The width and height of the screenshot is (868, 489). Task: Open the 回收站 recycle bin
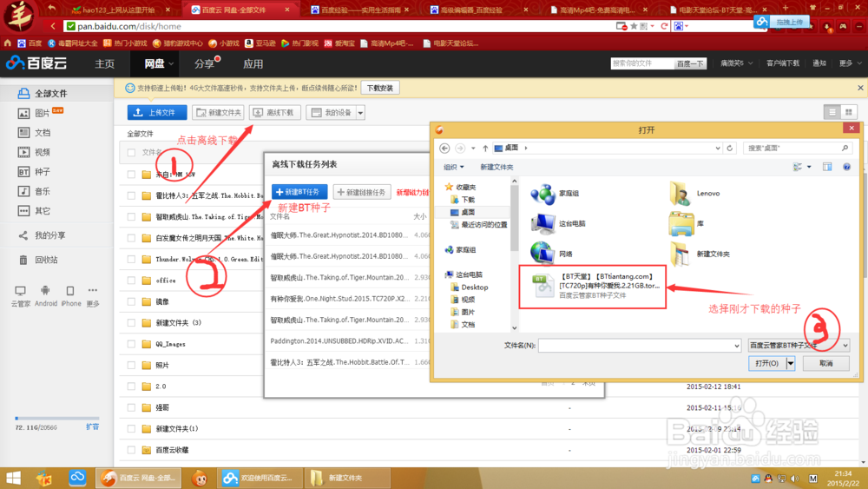click(x=38, y=260)
